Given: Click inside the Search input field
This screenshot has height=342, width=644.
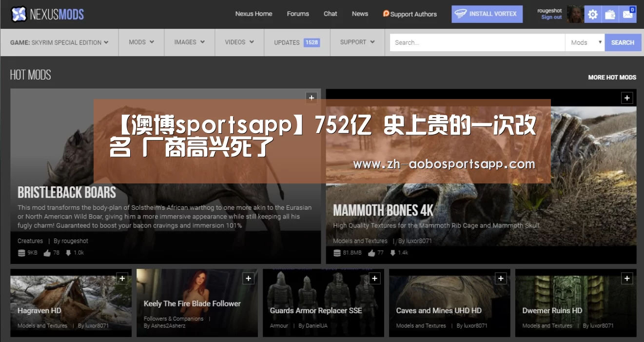Looking at the screenshot, I should [x=478, y=42].
